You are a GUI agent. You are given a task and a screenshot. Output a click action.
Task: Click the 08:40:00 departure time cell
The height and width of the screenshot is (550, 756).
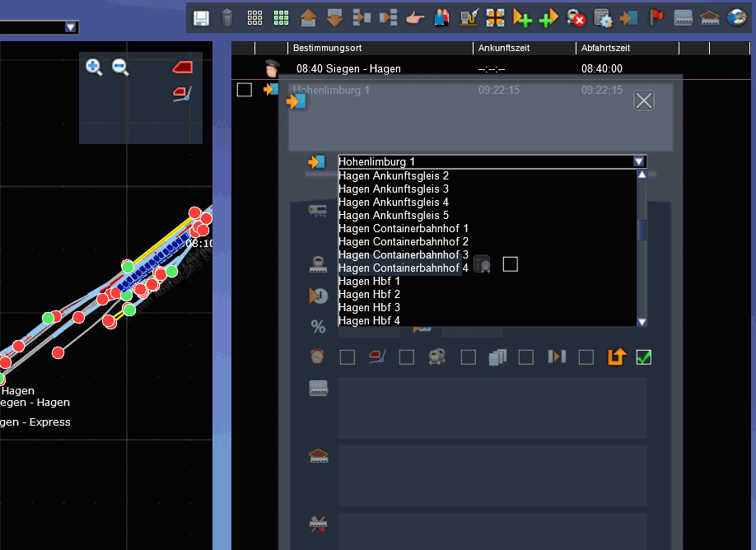602,68
